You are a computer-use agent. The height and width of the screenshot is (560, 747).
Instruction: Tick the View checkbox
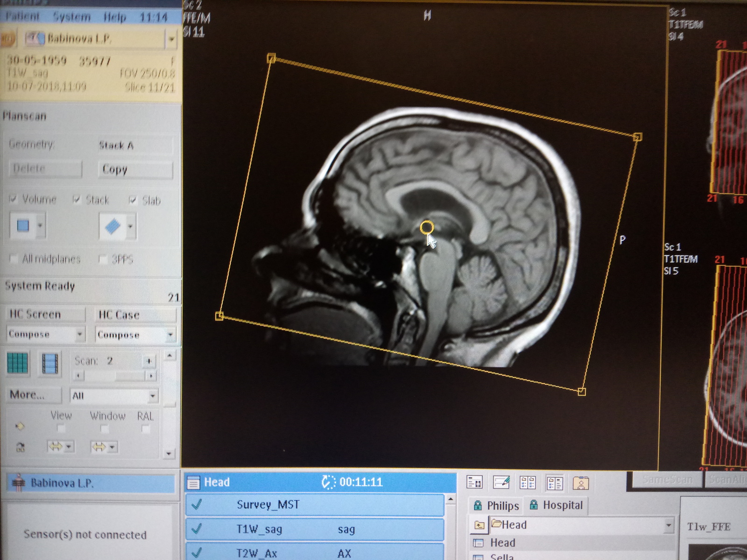point(61,428)
